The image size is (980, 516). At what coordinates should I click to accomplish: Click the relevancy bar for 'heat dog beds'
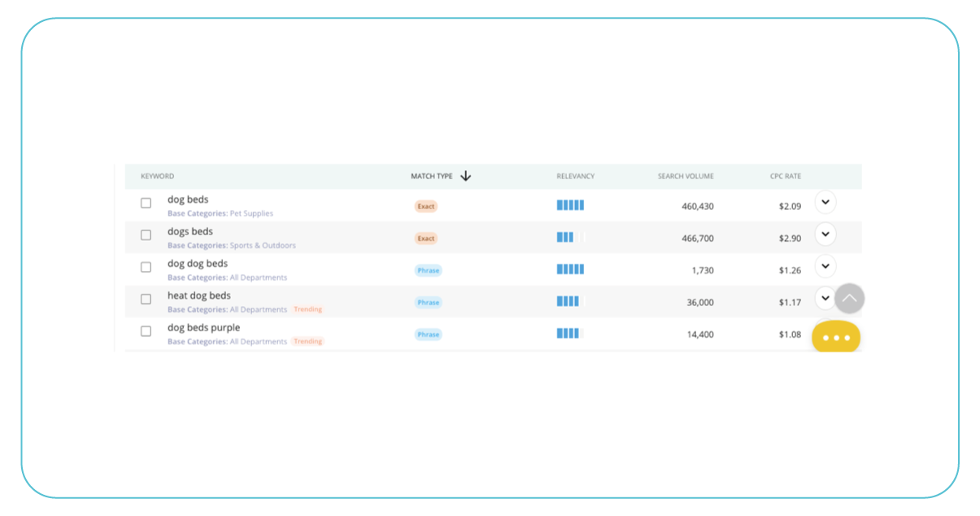(x=570, y=301)
